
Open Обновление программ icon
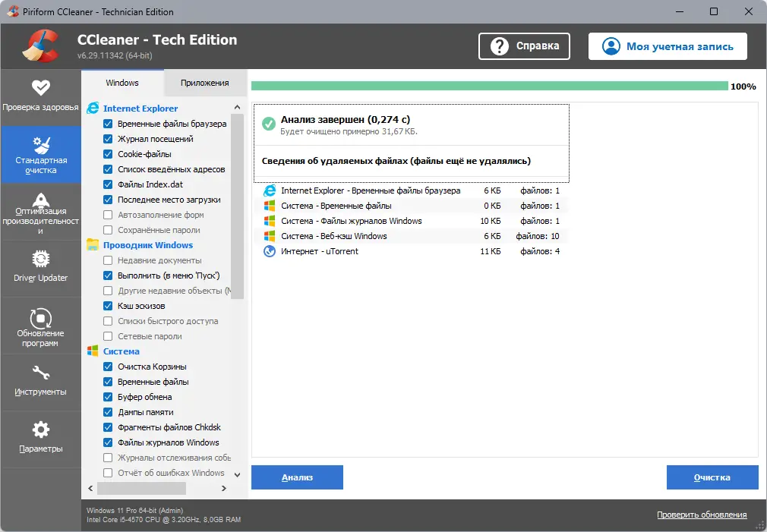pos(40,318)
